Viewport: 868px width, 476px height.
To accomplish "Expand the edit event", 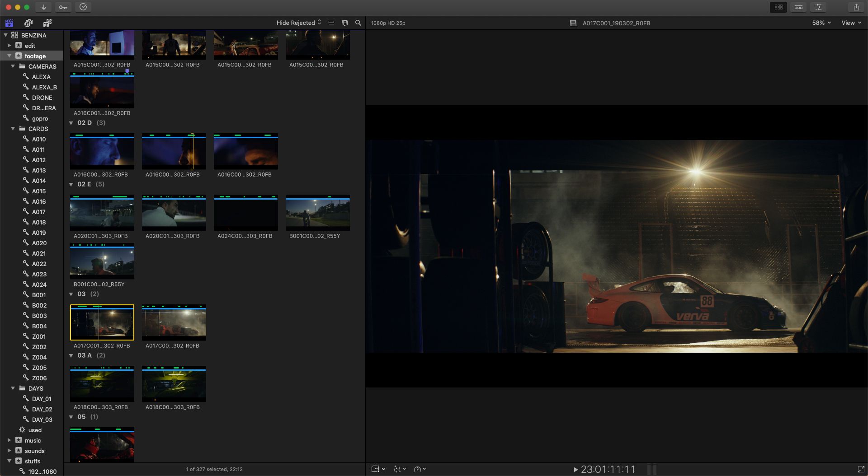I will [9, 46].
